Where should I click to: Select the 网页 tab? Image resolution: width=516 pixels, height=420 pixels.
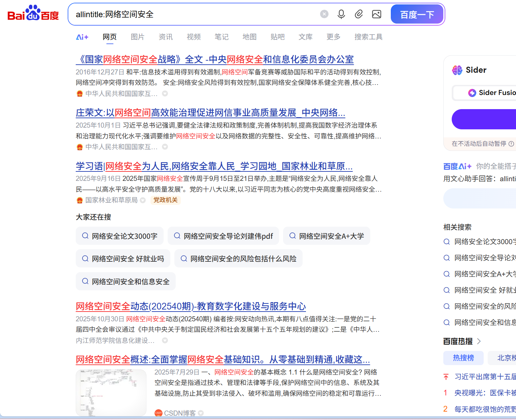coord(110,37)
